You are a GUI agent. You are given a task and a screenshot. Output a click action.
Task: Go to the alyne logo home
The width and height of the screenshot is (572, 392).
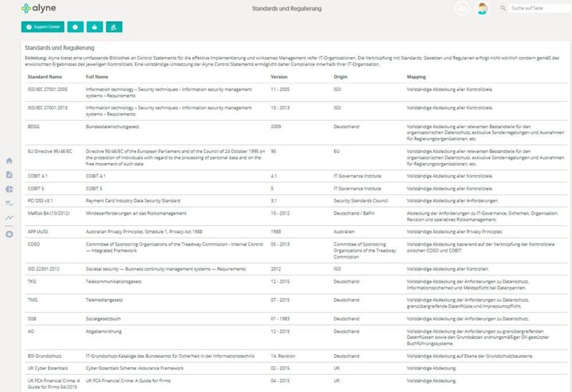[39, 8]
